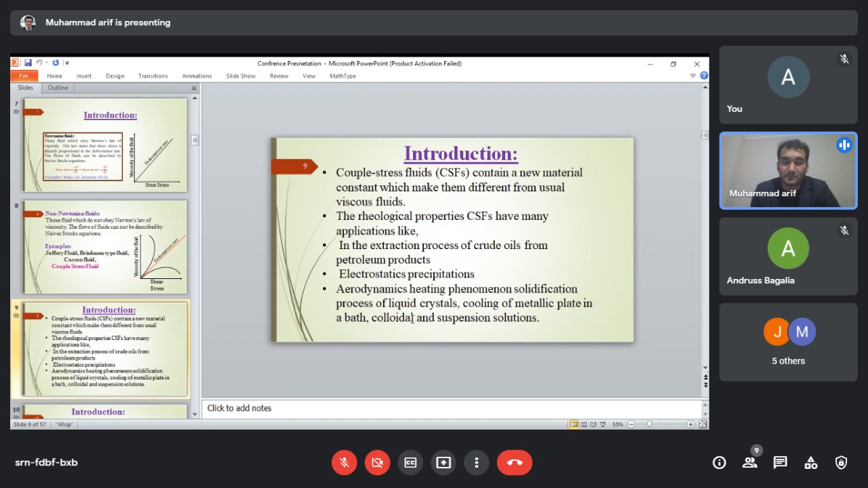Open the Insert ribbon tab
The image size is (868, 488).
tap(84, 76)
